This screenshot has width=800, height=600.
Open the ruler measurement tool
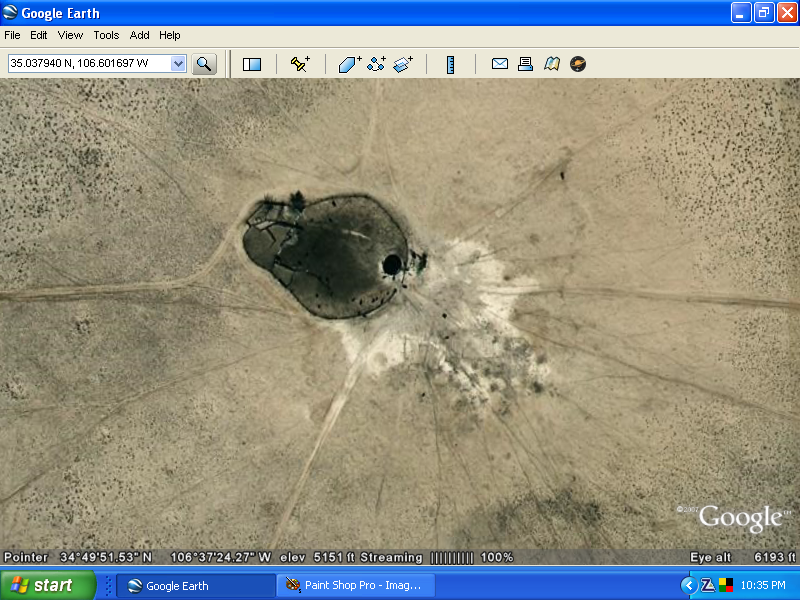pos(451,65)
